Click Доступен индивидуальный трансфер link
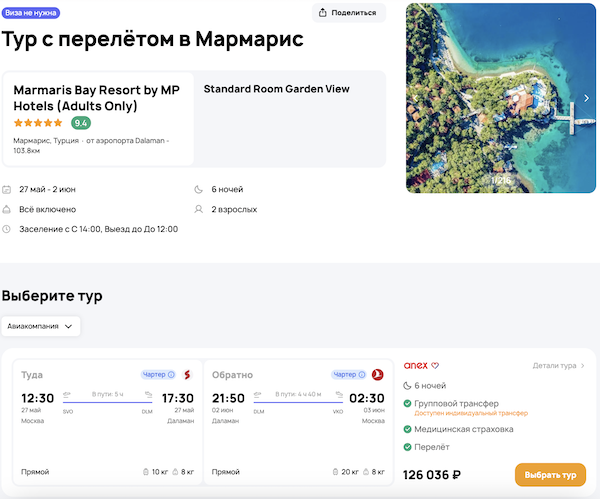Screen dimensions: 600x499 click(464, 413)
